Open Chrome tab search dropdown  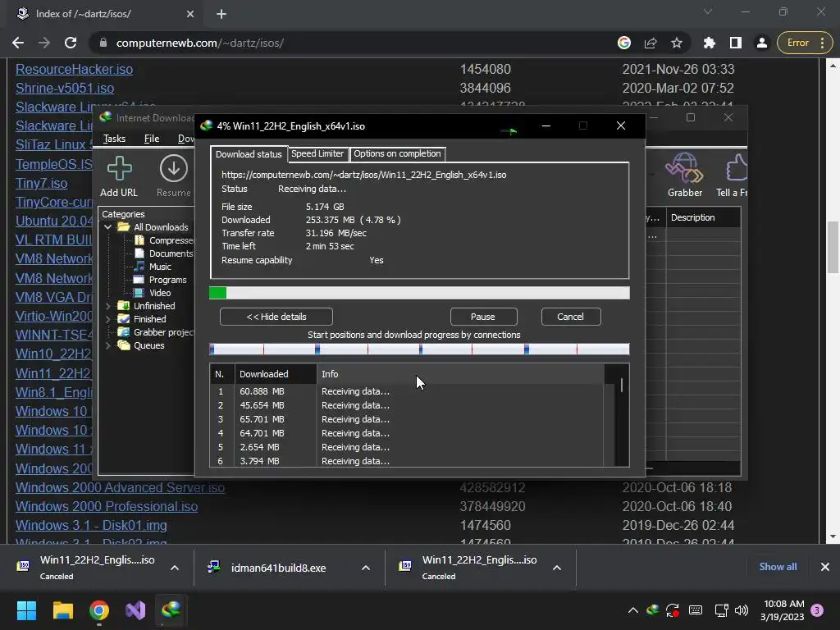pyautogui.click(x=708, y=11)
